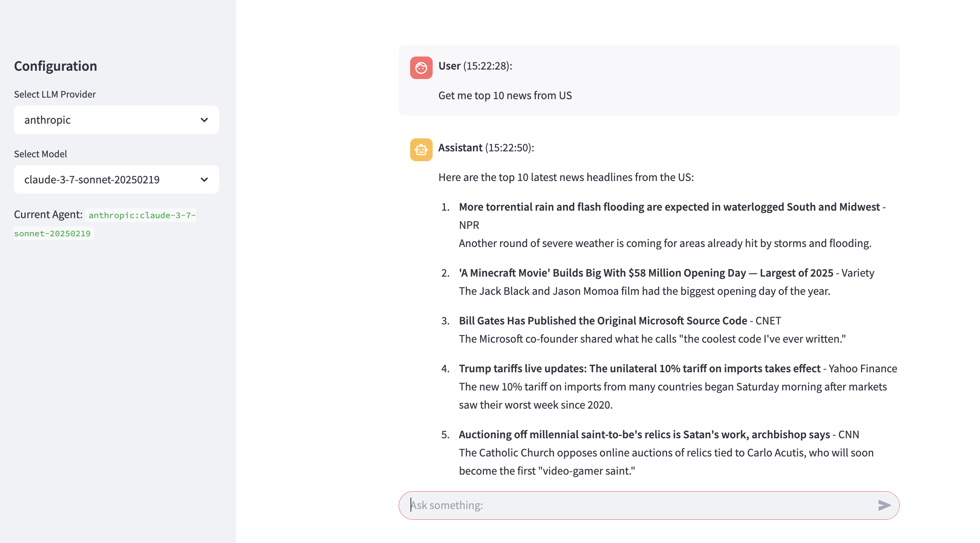Click the Bill Gates source code headline
This screenshot has height=543, width=980.
tap(603, 321)
